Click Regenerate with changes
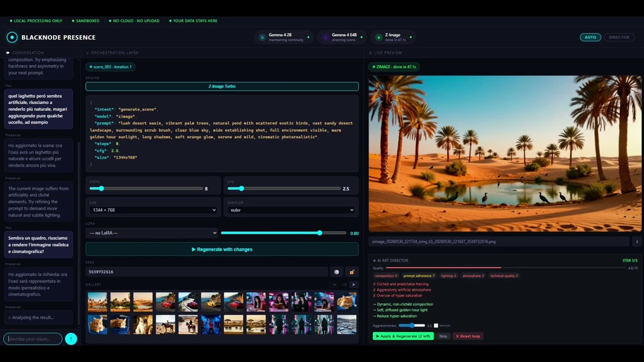The image size is (644, 362). 222,249
